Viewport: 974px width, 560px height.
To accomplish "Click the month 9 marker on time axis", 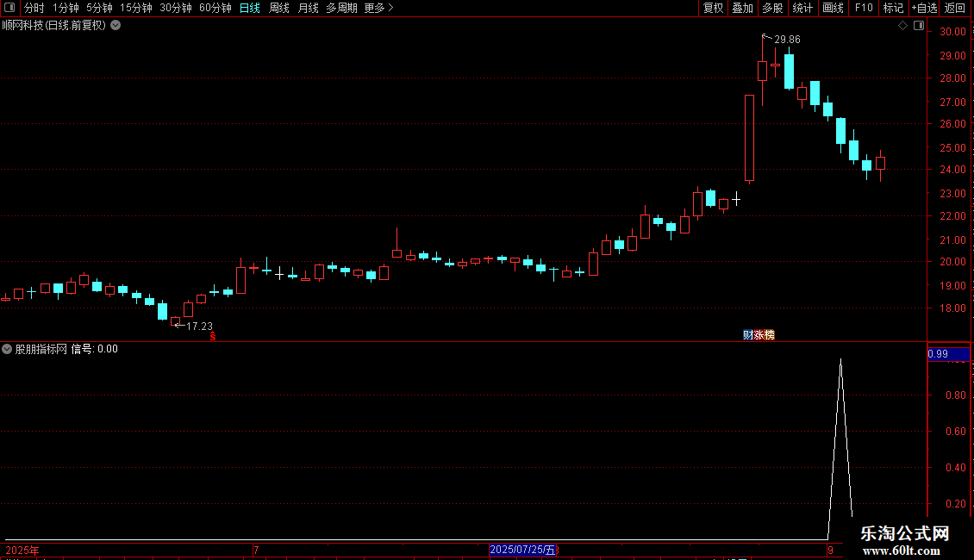I will (x=830, y=550).
